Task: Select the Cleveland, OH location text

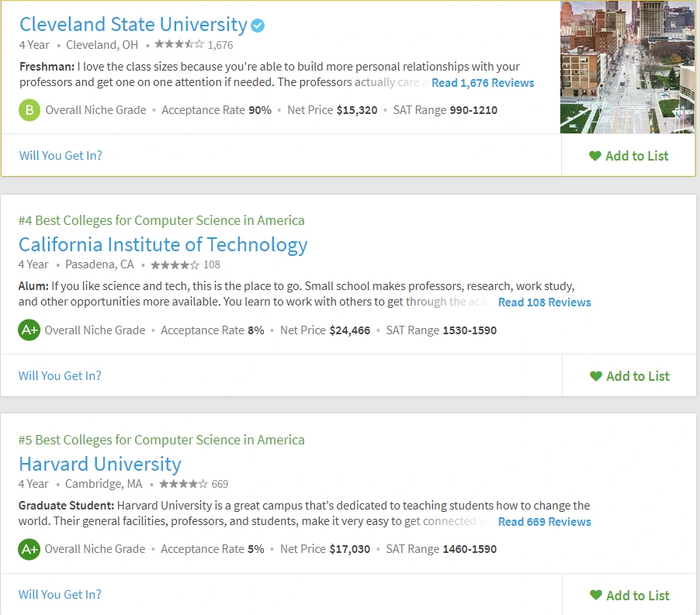Action: 102,45
